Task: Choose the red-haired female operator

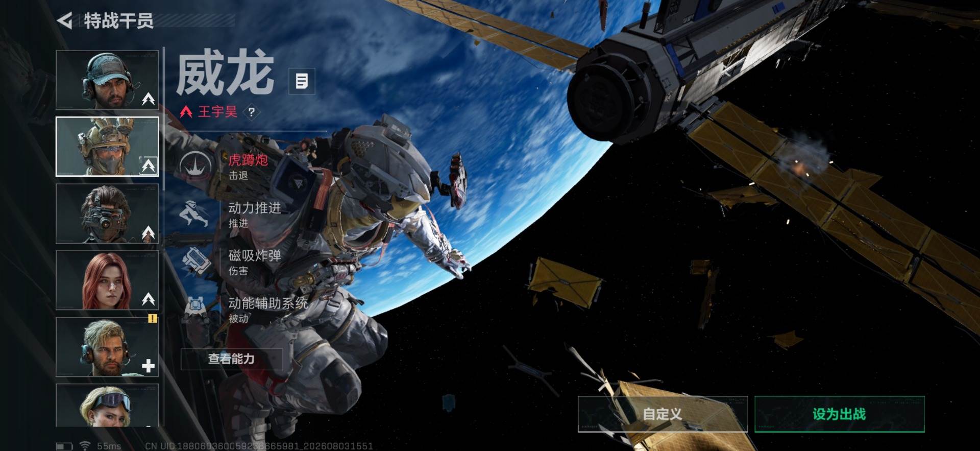Action: click(x=107, y=280)
